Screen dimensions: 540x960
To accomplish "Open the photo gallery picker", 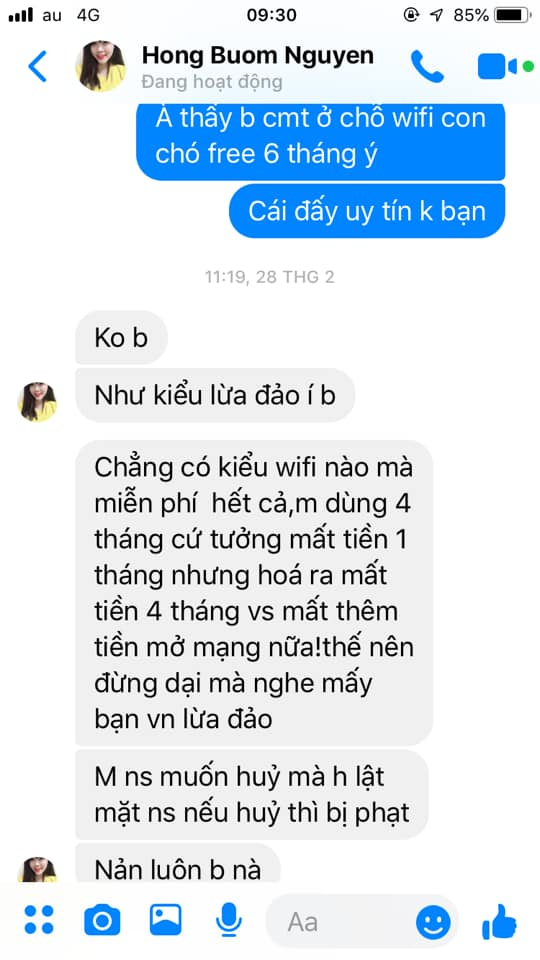I will pyautogui.click(x=165, y=919).
